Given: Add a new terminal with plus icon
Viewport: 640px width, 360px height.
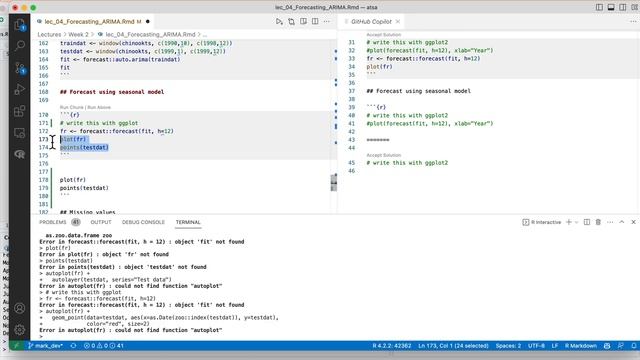Looking at the screenshot, I should [569, 222].
